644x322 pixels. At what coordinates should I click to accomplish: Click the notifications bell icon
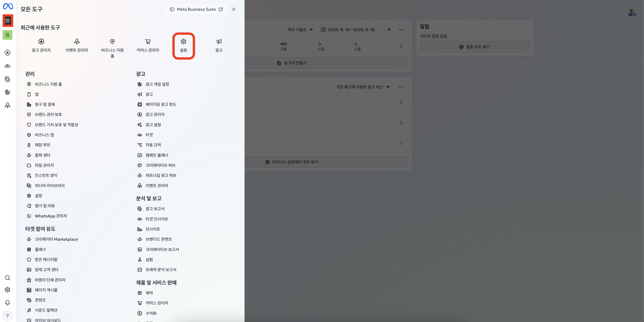(7, 303)
